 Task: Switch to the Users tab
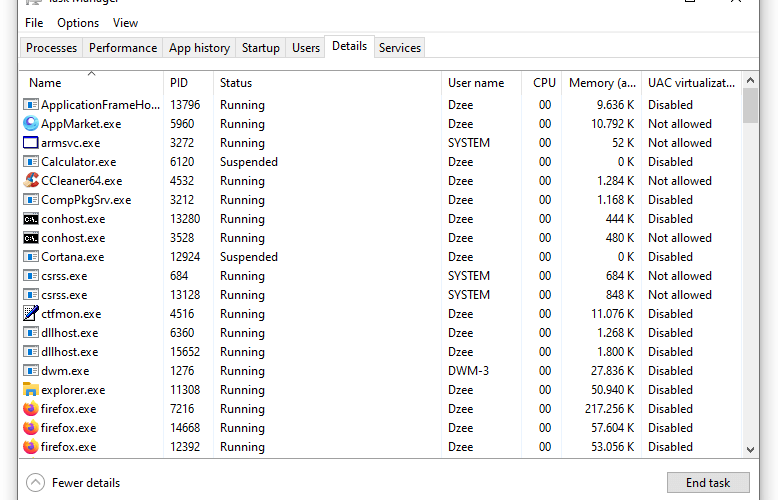coord(306,48)
